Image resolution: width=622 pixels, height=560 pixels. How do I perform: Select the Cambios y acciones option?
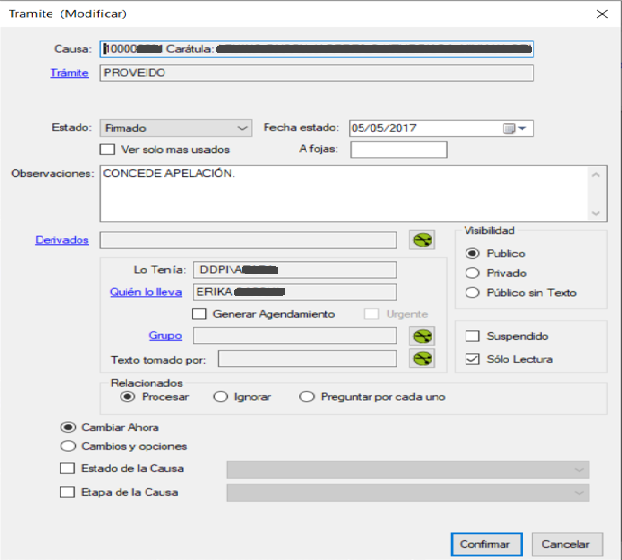click(67, 446)
